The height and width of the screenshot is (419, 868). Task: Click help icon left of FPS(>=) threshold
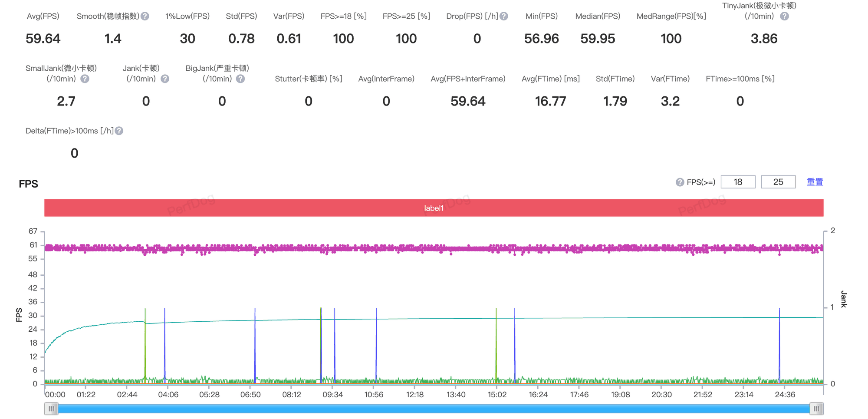(x=680, y=182)
